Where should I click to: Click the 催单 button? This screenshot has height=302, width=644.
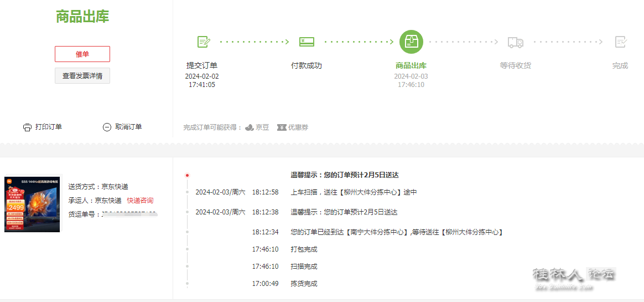pos(82,54)
